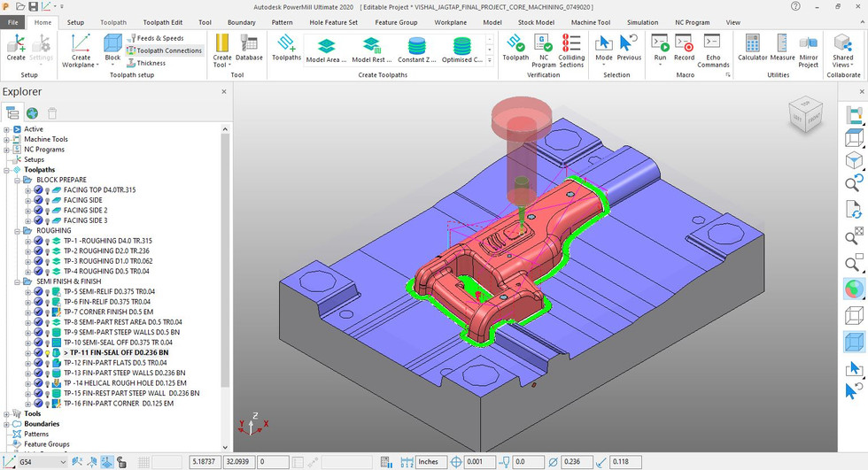Open the Inches units dropdown

coord(431,462)
